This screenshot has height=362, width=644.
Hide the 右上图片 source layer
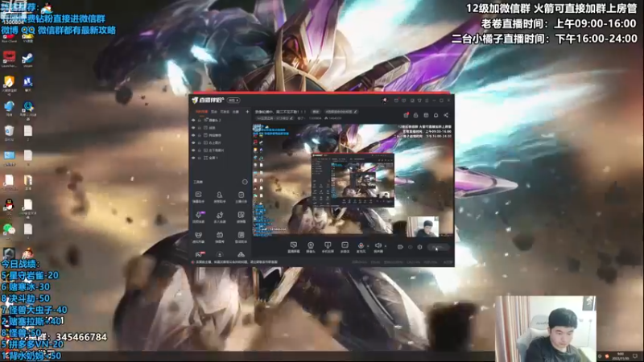point(193,142)
